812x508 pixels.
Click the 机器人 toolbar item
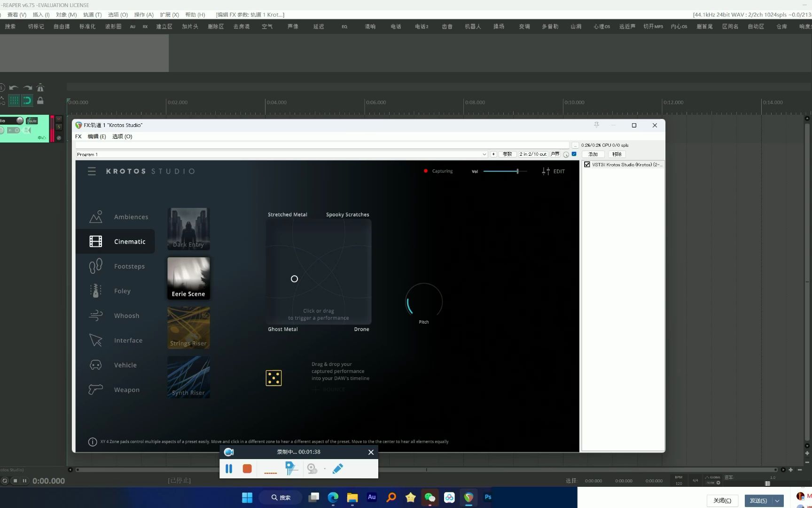(x=473, y=26)
